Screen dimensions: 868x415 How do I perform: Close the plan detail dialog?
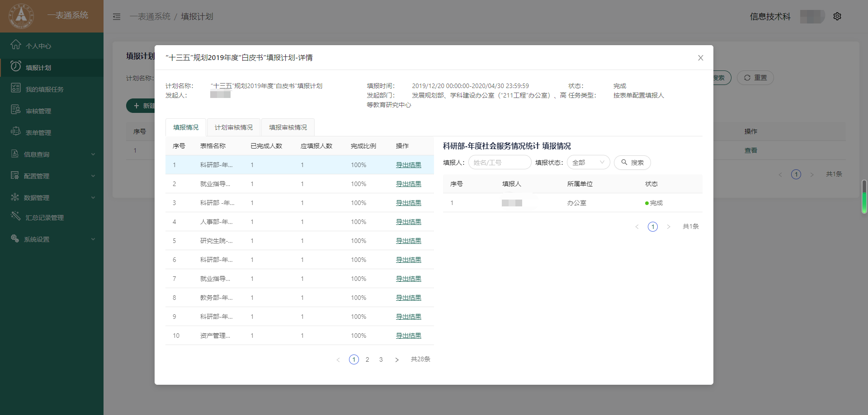point(700,58)
